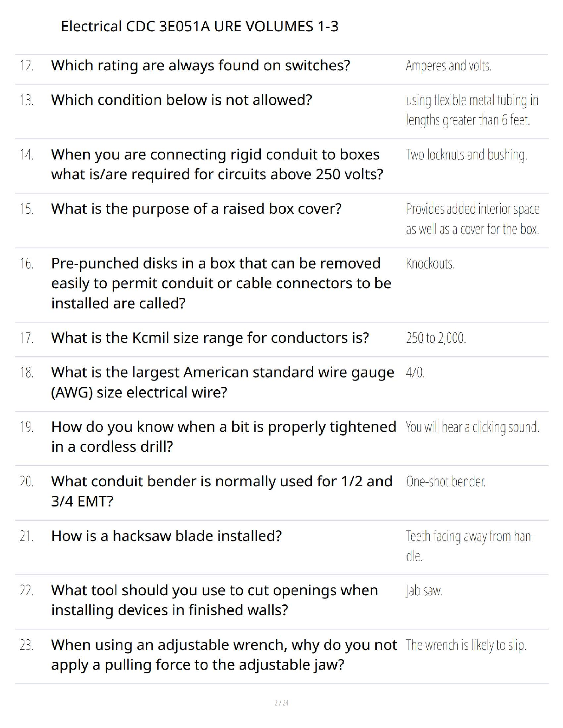Screen dimensions: 563x728
Task: Select question 13 'Which condition below is not allowed?'
Action: click(x=182, y=100)
